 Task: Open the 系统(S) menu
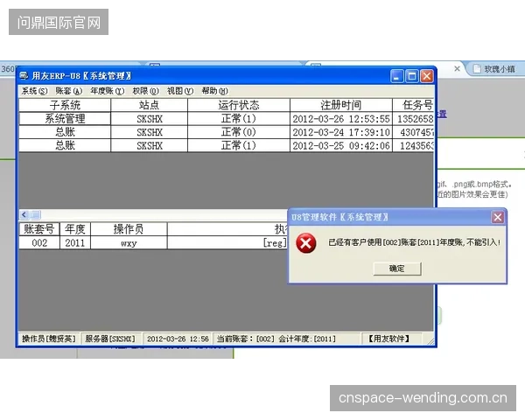coord(34,91)
